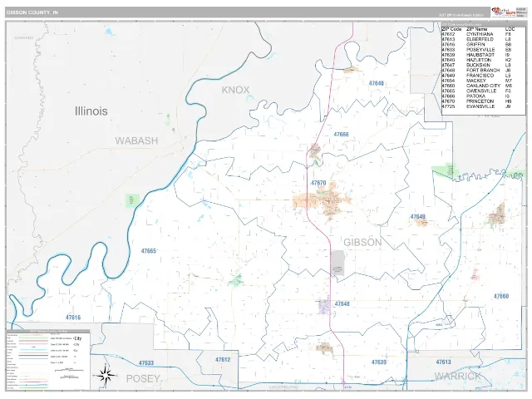Screen dimensions: 532x399
Task: Click the 'ZIP Name' column header
Action: tap(476, 29)
